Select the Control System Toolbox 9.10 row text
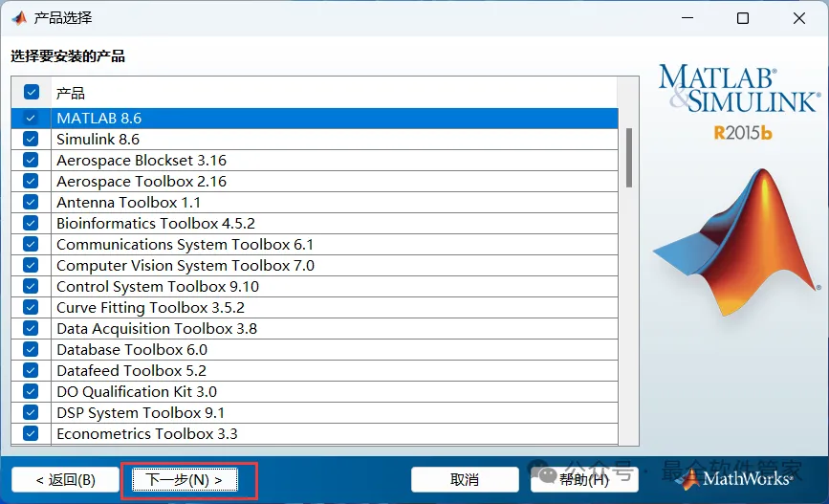Screen dimensions: 829x504 pos(158,287)
